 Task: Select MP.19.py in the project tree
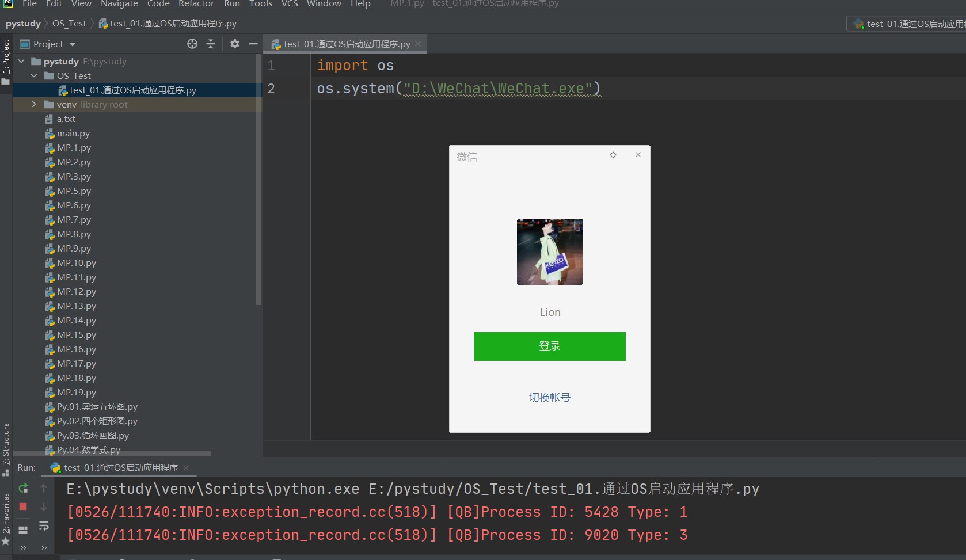tap(76, 393)
